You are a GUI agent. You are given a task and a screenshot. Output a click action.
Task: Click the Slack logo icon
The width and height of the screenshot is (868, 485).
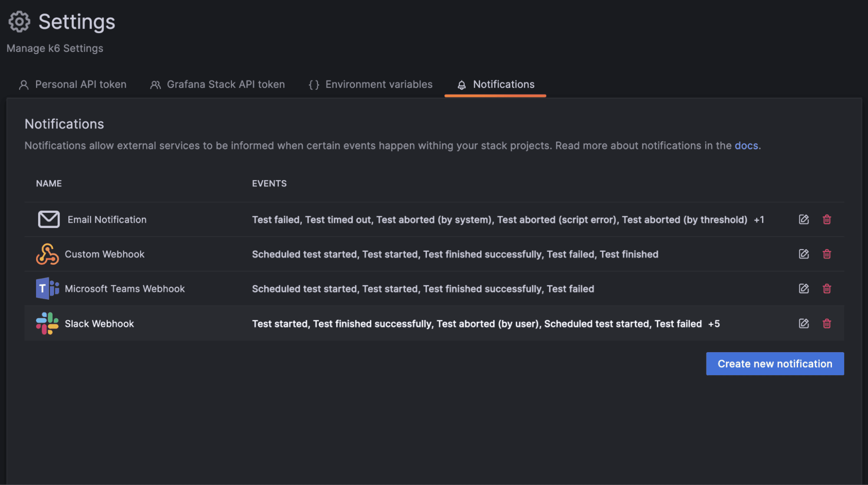tap(48, 323)
